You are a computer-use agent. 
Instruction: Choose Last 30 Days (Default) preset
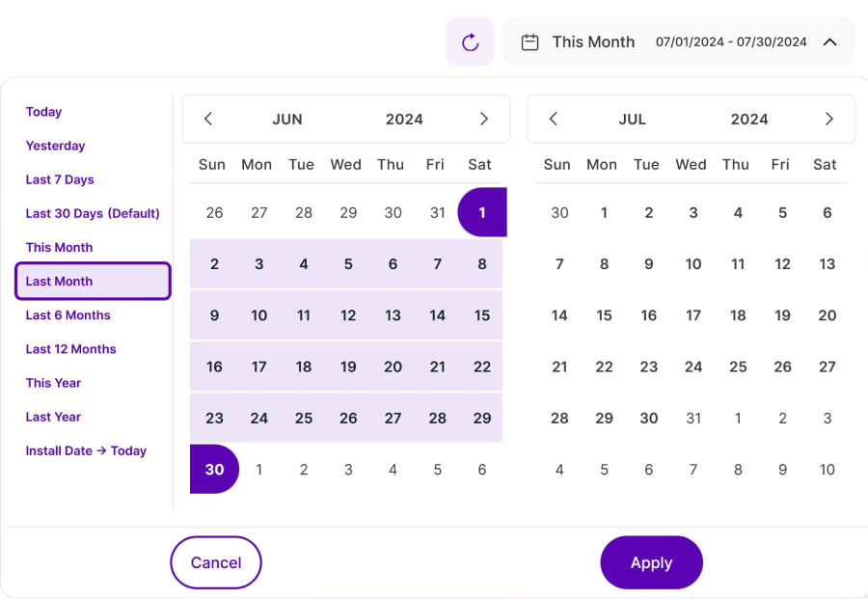point(93,213)
